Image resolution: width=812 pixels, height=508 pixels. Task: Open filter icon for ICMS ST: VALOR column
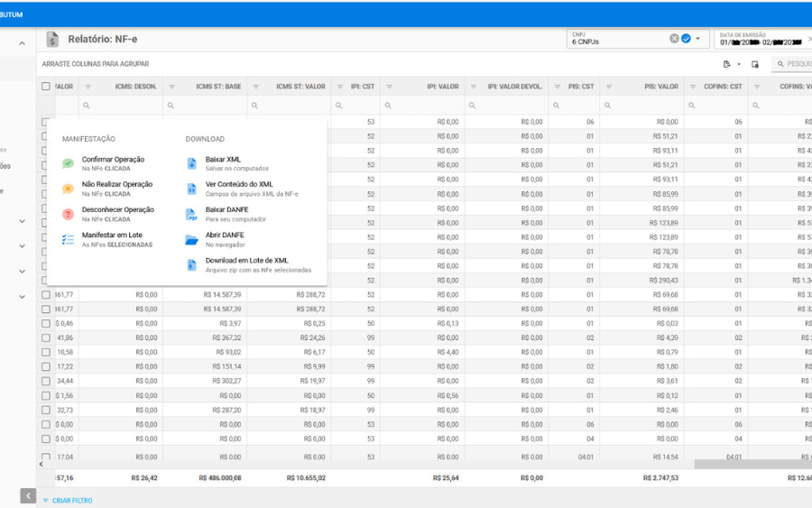coord(256,87)
